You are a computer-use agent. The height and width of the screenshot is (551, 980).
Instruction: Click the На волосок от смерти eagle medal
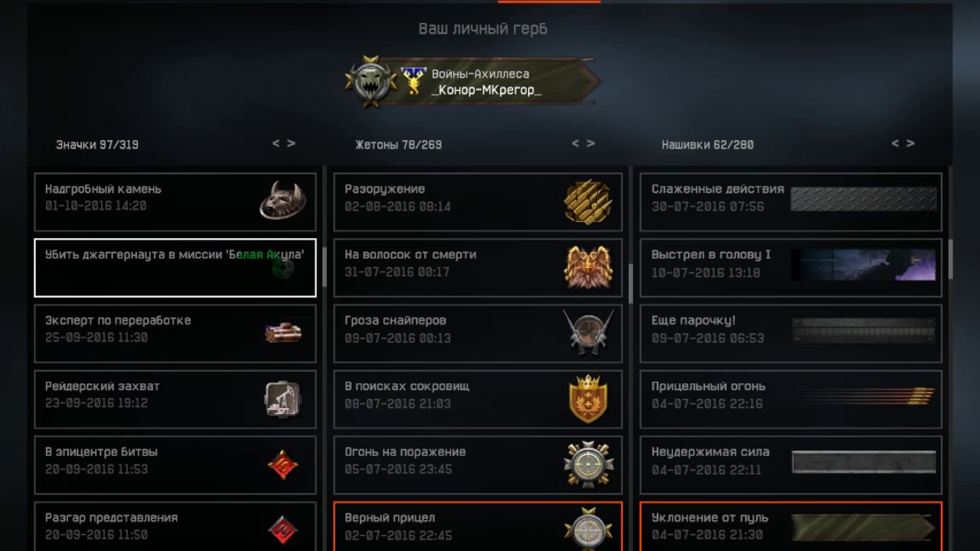[x=588, y=267]
